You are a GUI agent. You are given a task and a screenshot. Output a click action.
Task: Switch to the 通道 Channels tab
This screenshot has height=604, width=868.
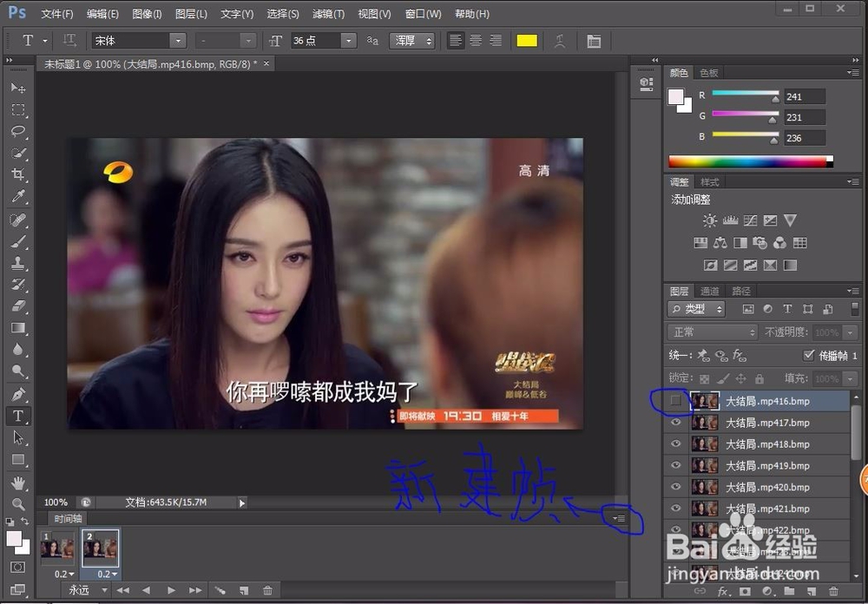(710, 290)
